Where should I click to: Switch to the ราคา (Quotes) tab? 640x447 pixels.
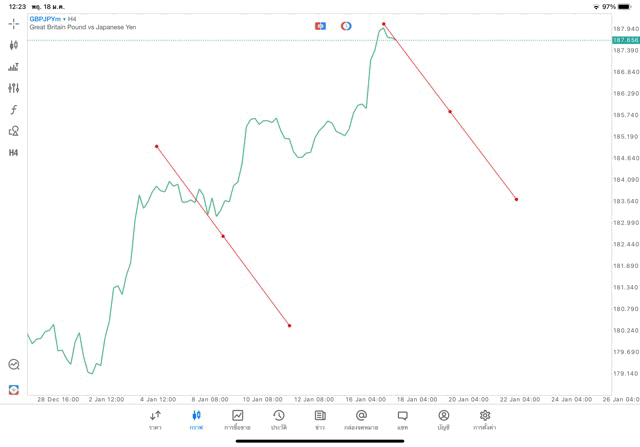[155, 419]
